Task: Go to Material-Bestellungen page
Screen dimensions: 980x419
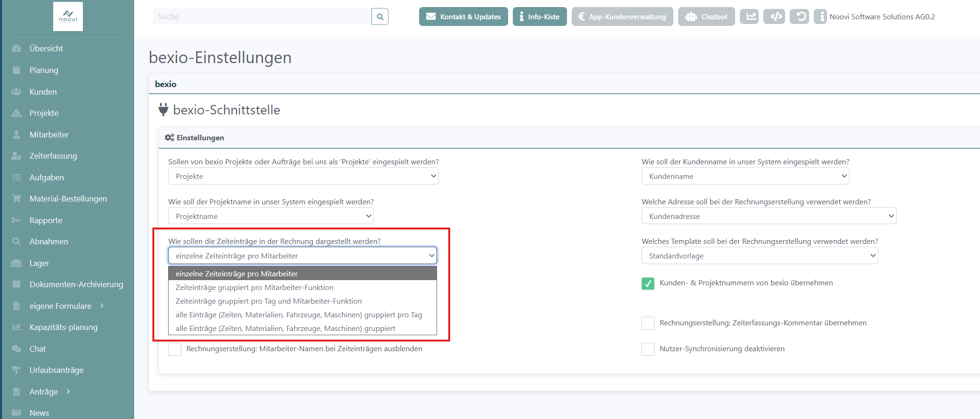Action: (x=68, y=199)
